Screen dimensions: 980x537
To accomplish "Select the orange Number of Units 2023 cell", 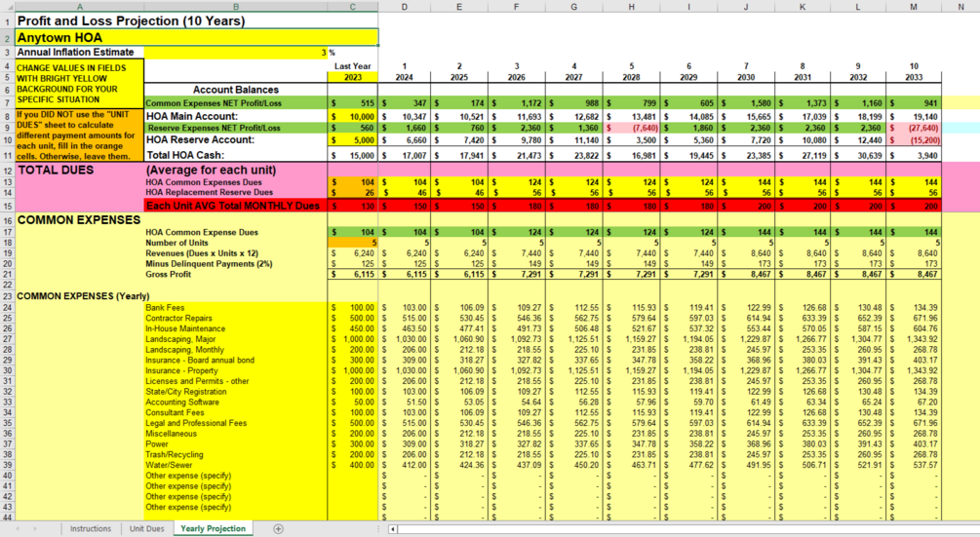I will [352, 243].
